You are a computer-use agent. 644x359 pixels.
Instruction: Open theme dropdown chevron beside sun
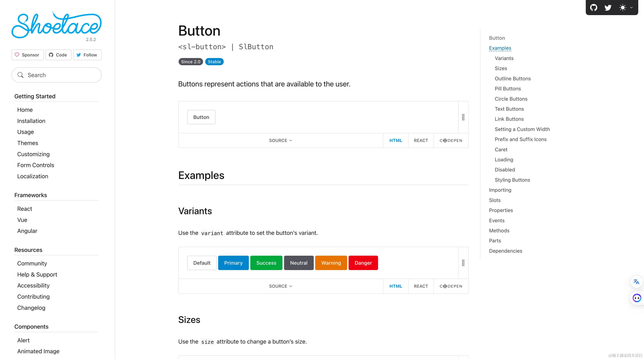pos(631,7)
